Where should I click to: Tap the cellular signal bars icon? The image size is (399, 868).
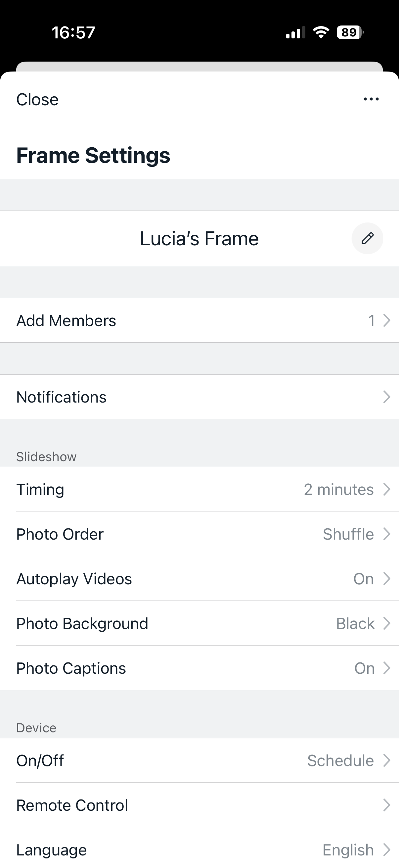295,32
